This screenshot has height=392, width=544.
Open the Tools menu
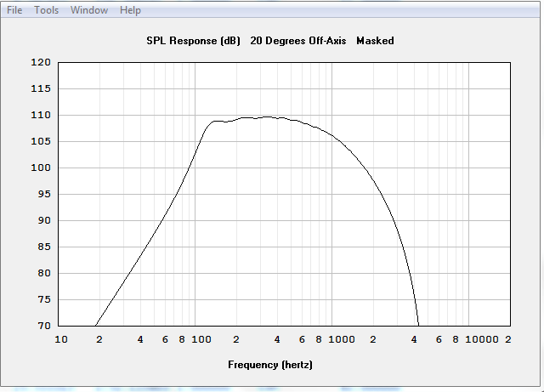[46, 10]
